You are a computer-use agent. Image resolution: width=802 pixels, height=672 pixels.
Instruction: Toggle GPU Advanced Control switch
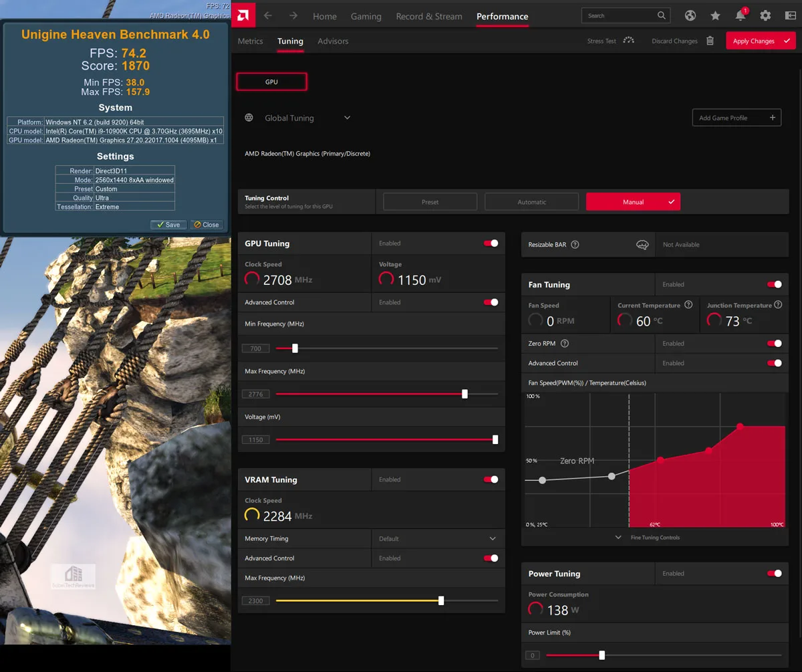(491, 302)
